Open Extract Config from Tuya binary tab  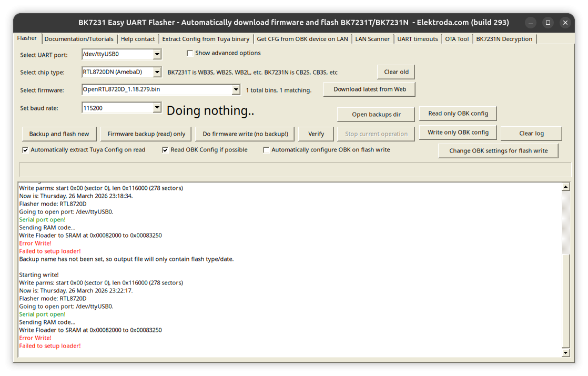pos(206,39)
